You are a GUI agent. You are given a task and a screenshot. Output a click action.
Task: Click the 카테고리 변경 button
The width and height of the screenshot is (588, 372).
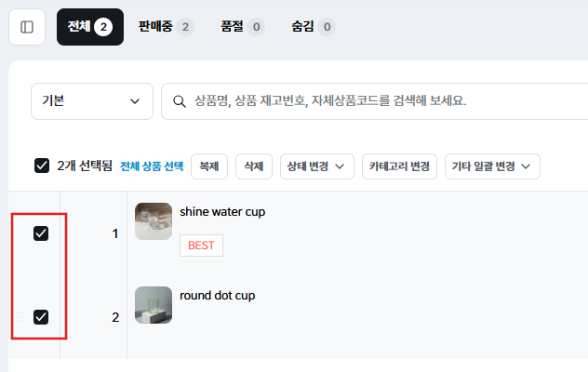click(399, 166)
